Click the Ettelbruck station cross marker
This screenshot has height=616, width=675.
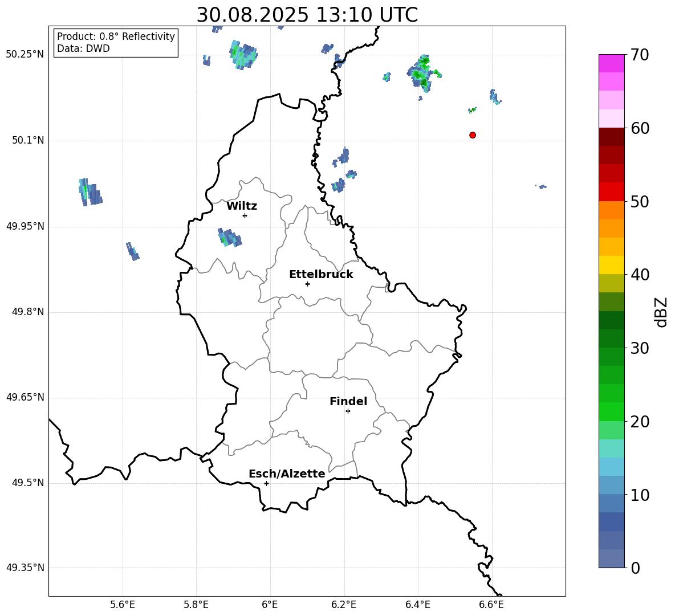pyautogui.click(x=307, y=284)
